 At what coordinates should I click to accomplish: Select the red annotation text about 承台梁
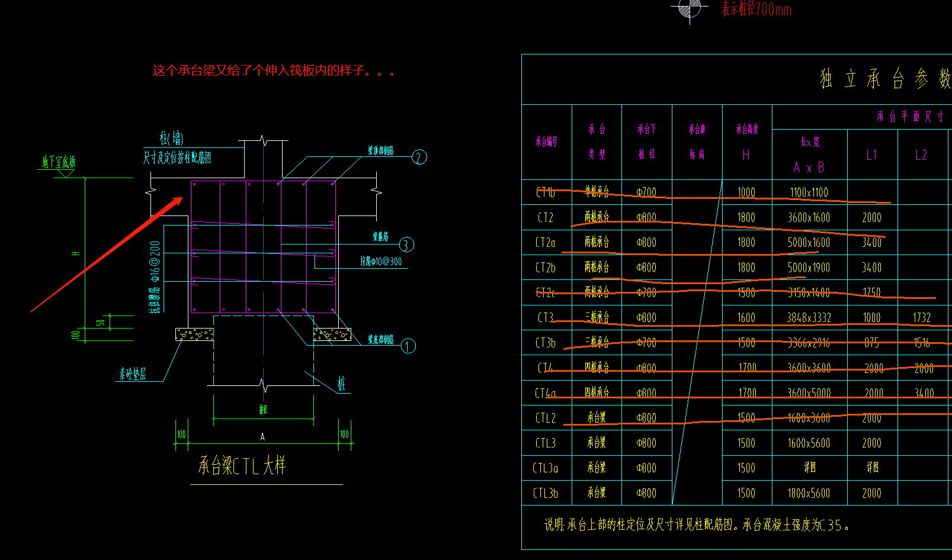[273, 71]
